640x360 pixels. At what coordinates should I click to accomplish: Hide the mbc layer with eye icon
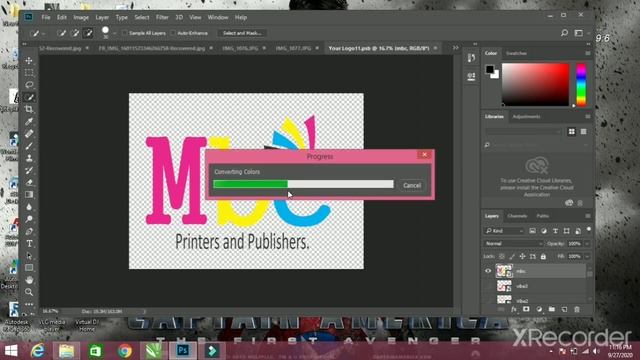tap(488, 271)
